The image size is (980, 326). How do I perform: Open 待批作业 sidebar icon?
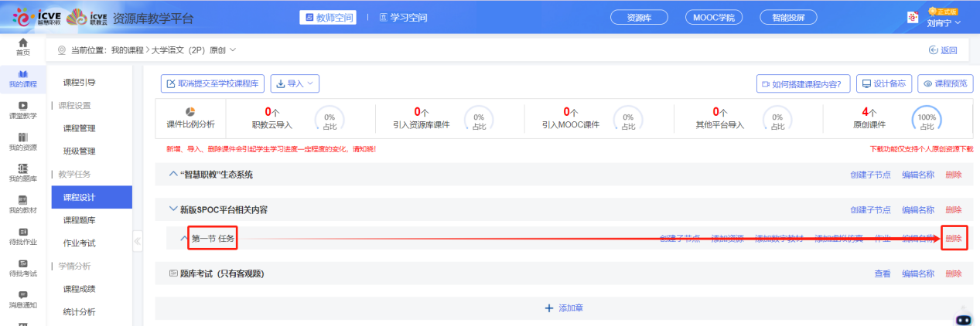tap(23, 233)
